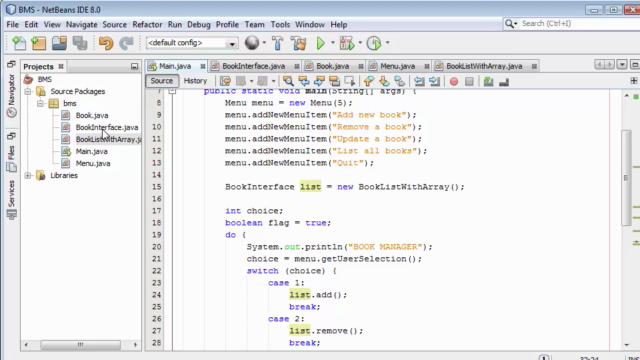Click the globe browser icon
640x360 pixels.
coord(252,43)
